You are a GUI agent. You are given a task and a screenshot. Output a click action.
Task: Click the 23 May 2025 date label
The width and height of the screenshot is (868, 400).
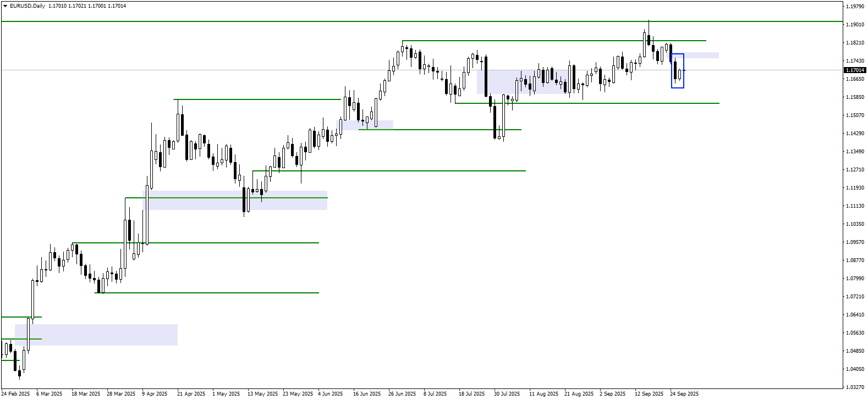tap(298, 394)
